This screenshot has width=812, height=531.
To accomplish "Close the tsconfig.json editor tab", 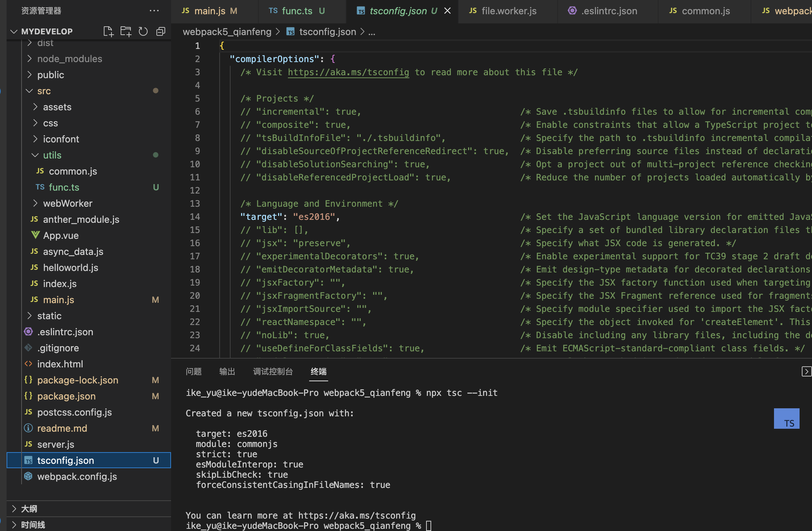I will click(447, 11).
